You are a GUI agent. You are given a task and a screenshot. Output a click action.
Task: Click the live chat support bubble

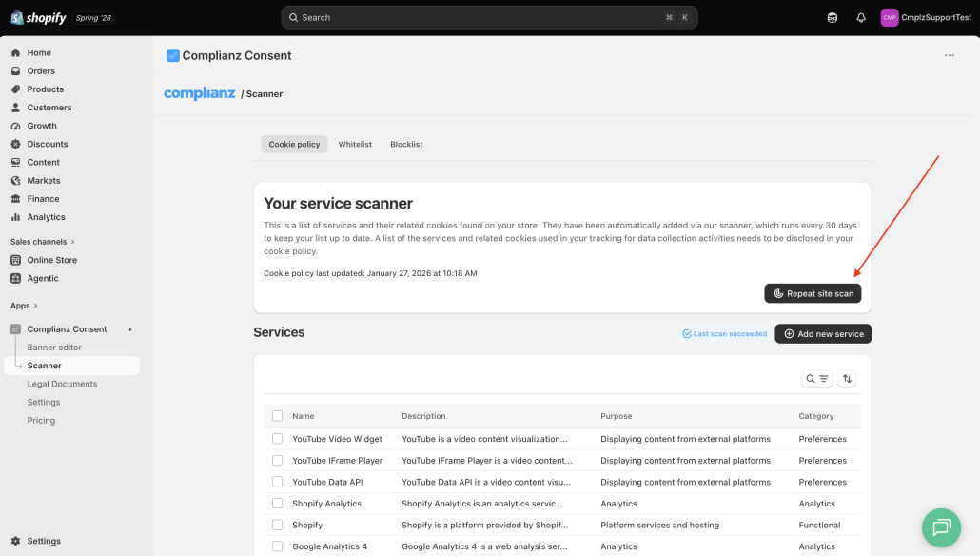(941, 527)
